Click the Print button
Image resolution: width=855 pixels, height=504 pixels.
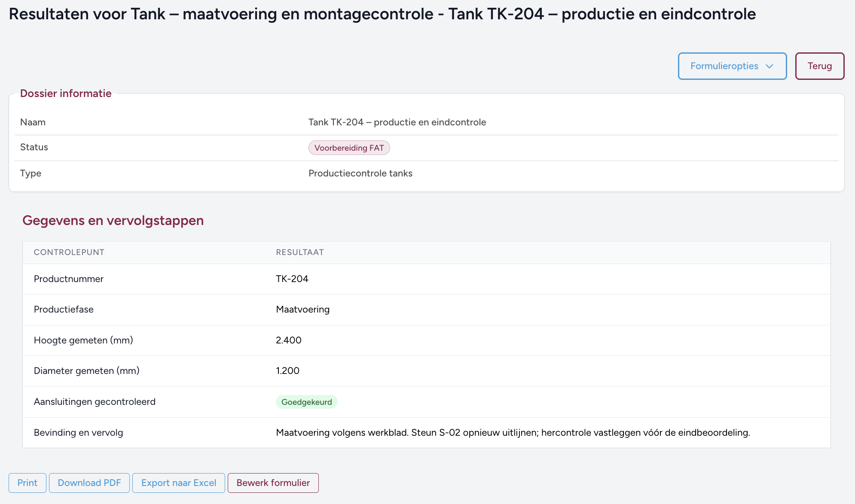pos(27,483)
